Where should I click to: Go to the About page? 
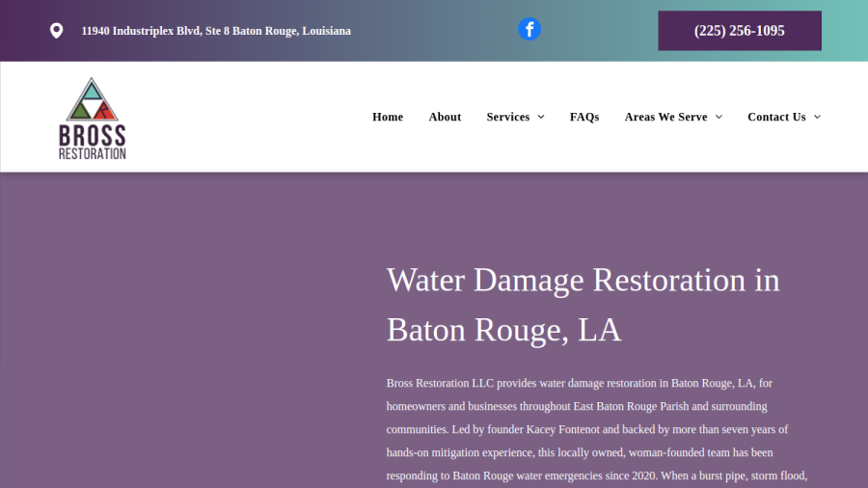[x=445, y=117]
